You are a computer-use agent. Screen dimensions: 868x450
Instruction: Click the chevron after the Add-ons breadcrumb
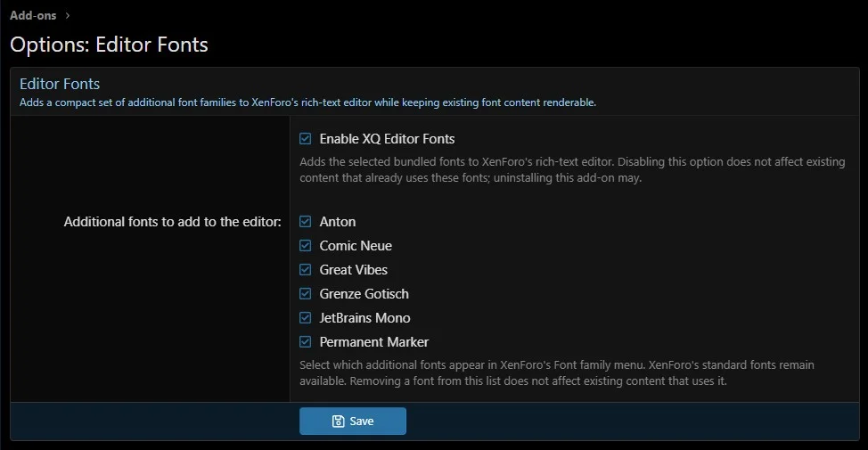click(68, 15)
